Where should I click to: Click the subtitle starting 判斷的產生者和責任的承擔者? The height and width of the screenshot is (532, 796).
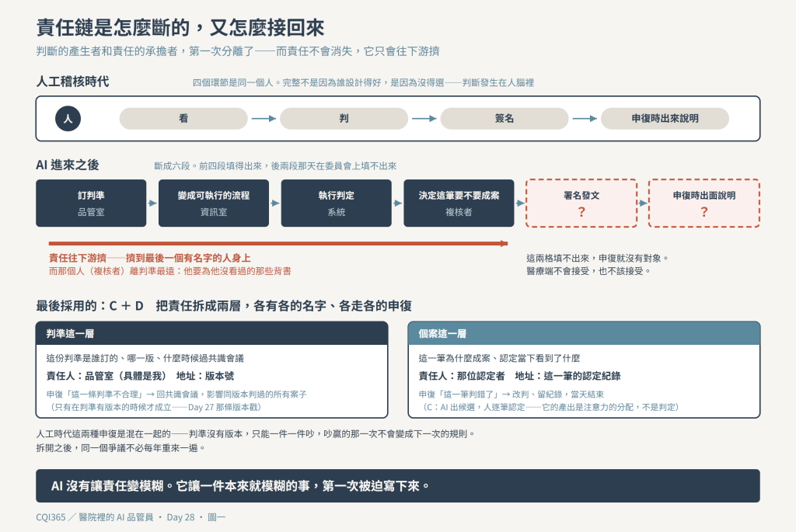point(238,51)
